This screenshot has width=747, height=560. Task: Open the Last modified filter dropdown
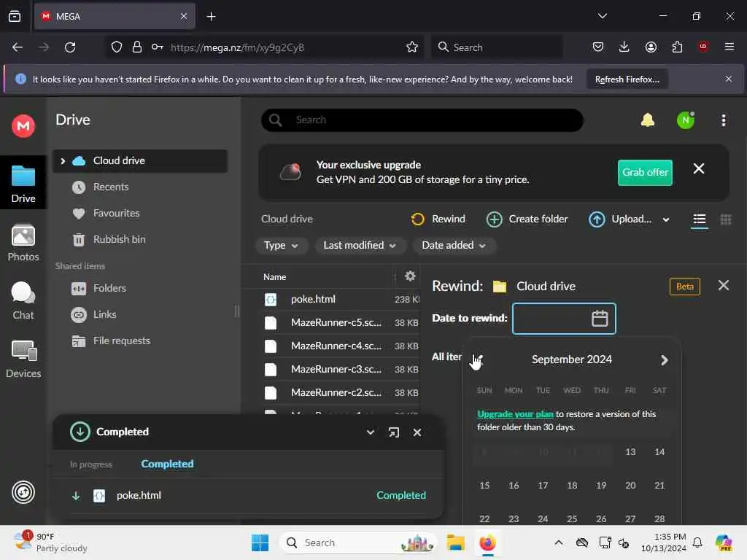point(360,245)
